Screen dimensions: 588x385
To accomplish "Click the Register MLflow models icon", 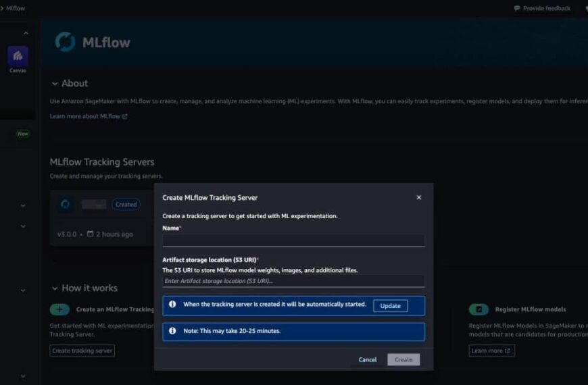I will click(x=479, y=309).
